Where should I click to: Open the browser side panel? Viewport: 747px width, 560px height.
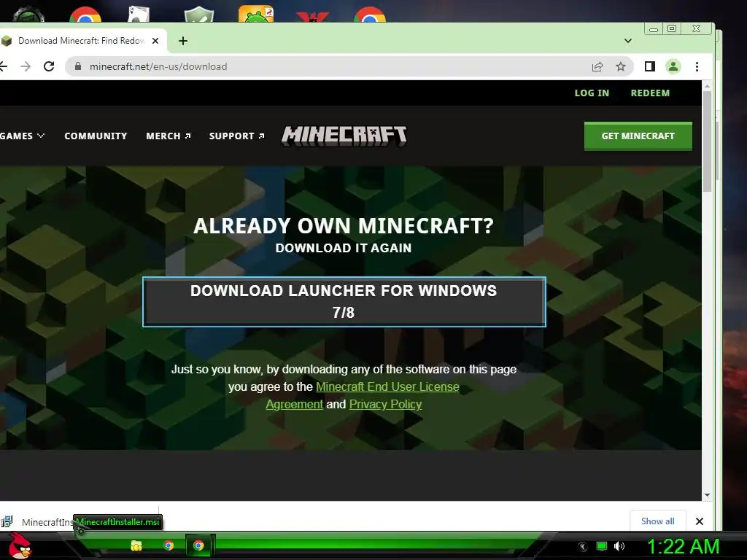coord(650,66)
